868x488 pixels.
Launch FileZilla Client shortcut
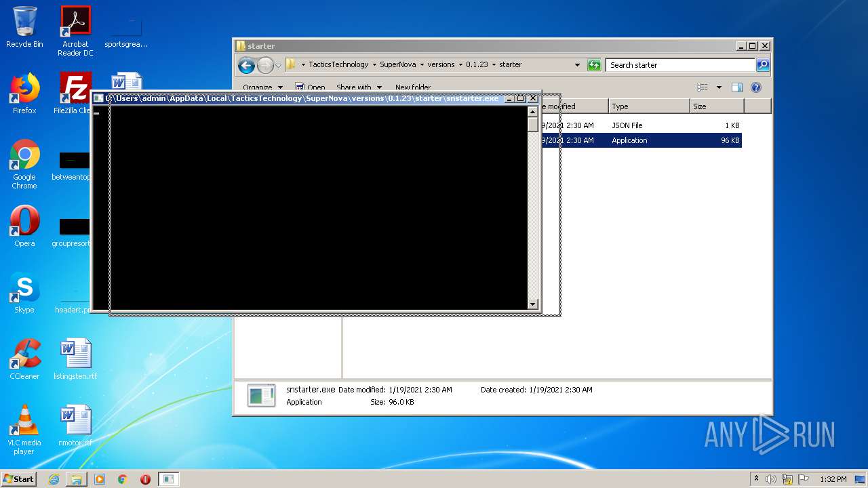(x=73, y=94)
